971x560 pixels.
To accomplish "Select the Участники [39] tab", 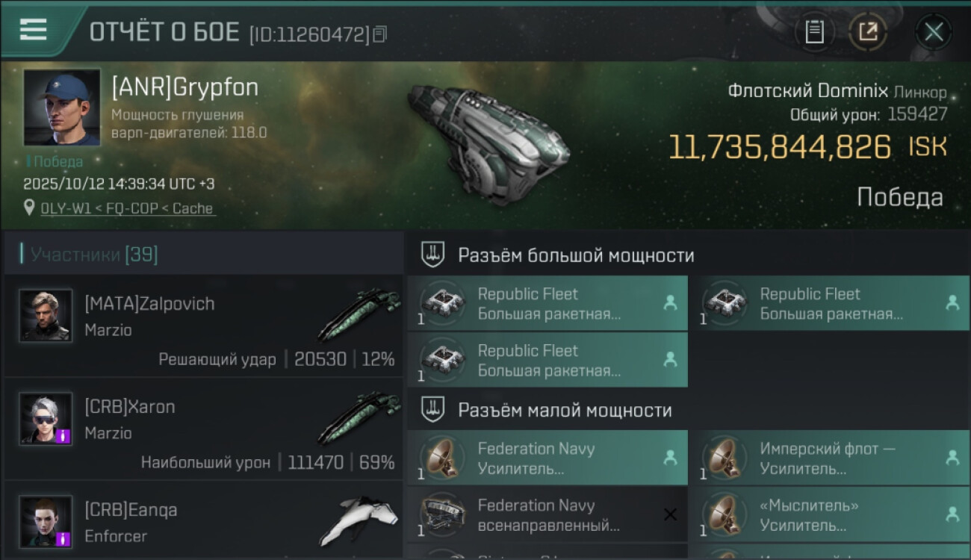I will [93, 255].
